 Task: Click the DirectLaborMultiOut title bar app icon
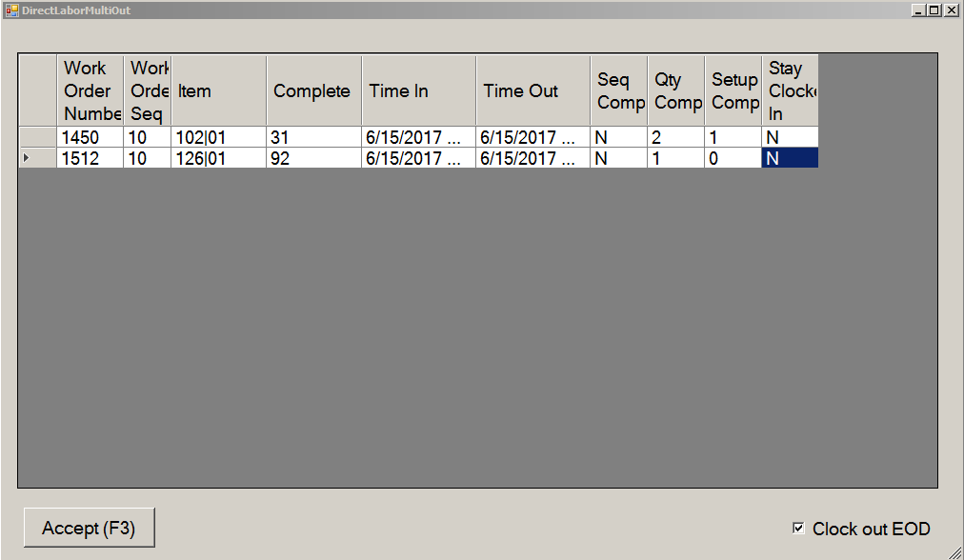12,10
